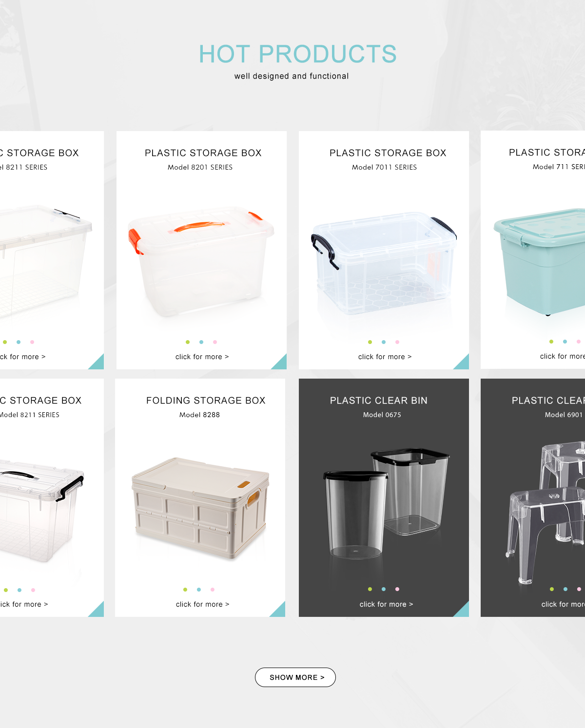
Task: Click the teal Model 711 storage box image
Action: tap(540, 262)
